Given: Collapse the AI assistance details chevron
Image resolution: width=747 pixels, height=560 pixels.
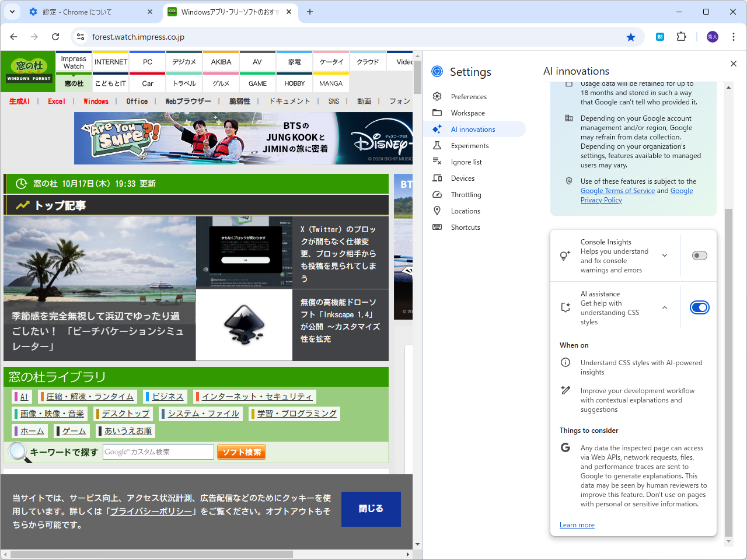Looking at the screenshot, I should click(x=664, y=307).
